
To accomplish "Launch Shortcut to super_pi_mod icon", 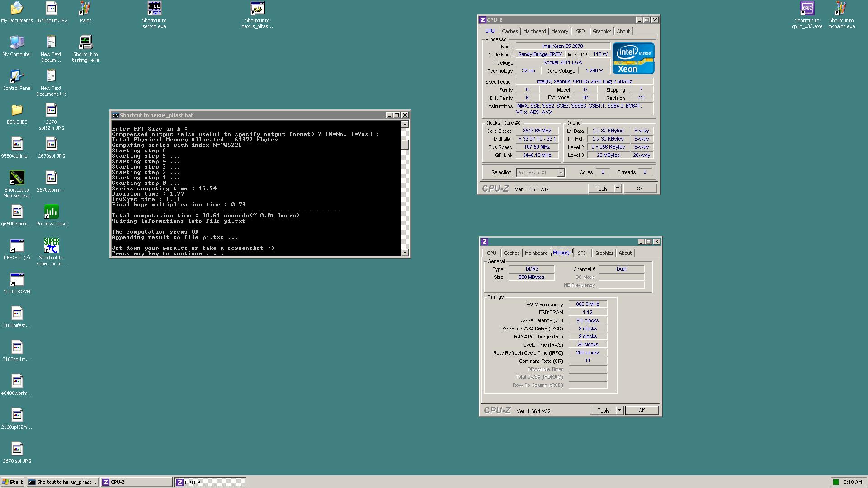I will point(51,252).
